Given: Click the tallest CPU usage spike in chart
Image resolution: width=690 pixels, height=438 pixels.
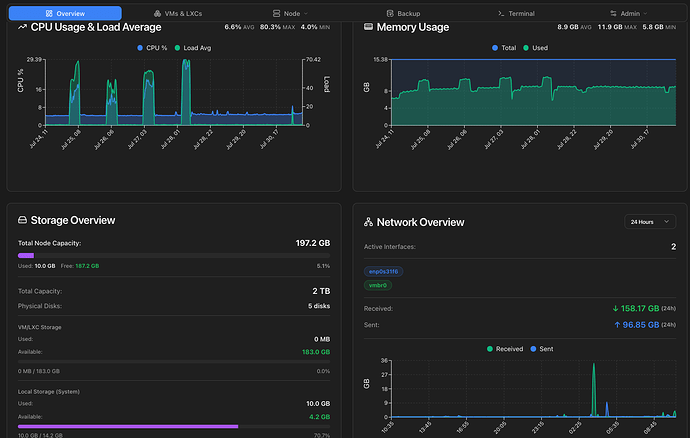Looking at the screenshot, I should [186, 90].
